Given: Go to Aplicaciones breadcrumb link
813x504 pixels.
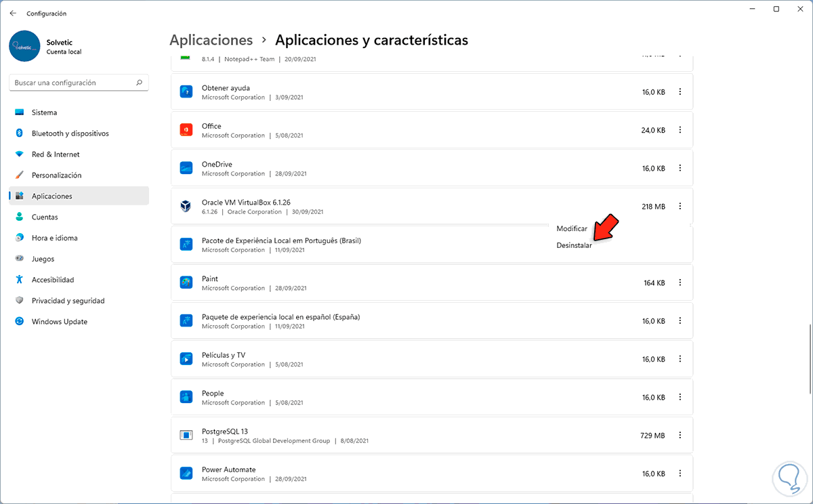Looking at the screenshot, I should tap(211, 40).
